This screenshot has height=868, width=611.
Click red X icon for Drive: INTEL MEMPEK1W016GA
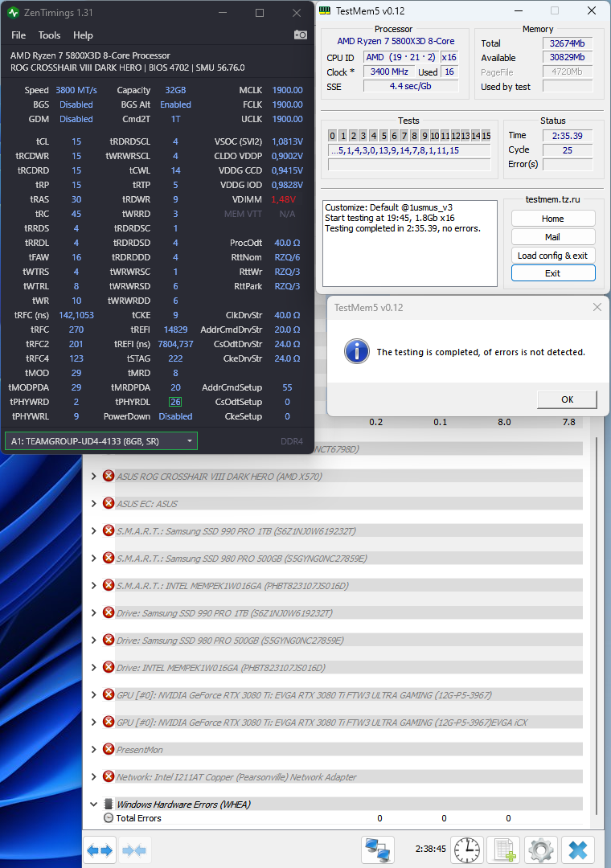coord(109,667)
